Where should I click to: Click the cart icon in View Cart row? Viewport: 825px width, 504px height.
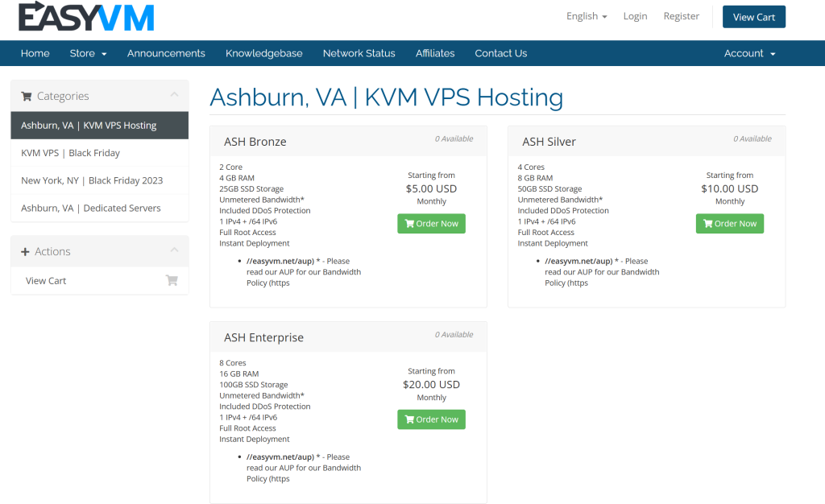pyautogui.click(x=172, y=280)
